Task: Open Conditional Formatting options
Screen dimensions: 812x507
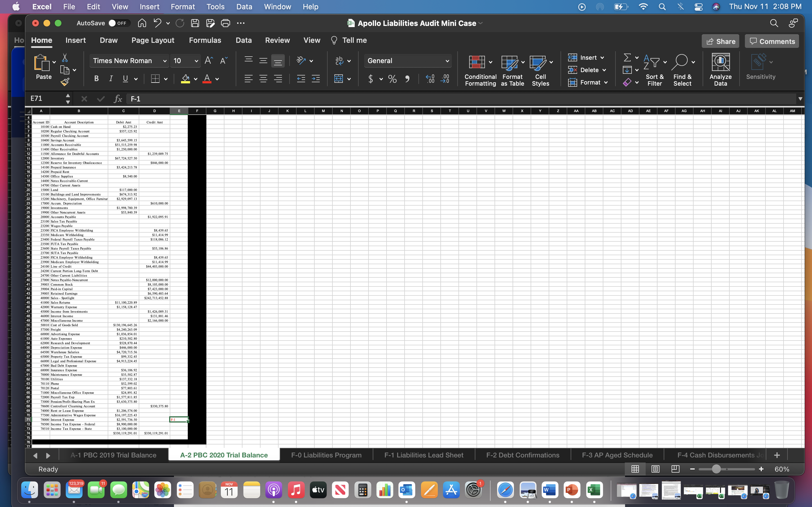Action: (x=480, y=69)
